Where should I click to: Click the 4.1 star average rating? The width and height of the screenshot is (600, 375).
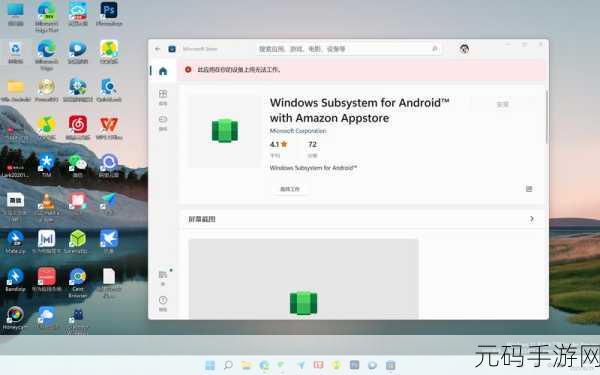point(278,145)
